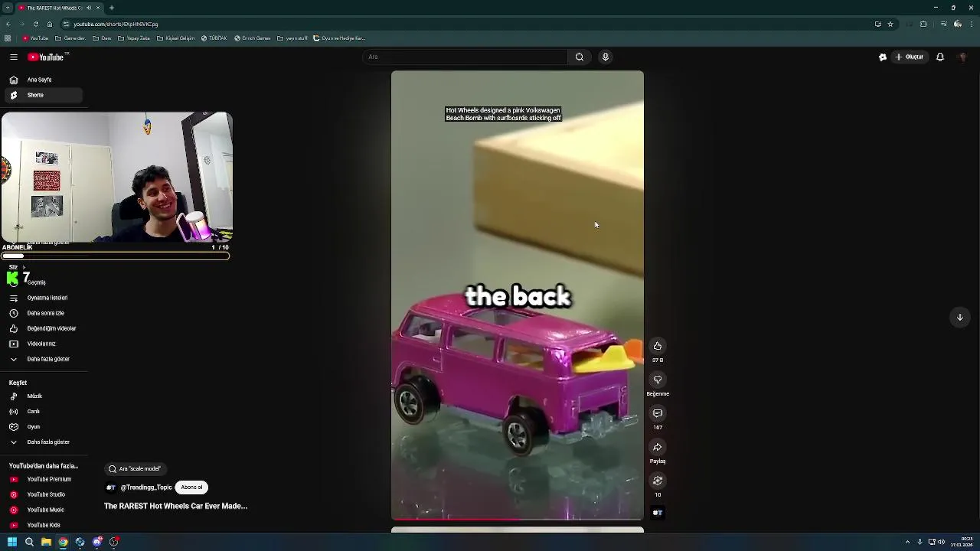
Task: Click the Abone ol subscribe button
Action: [x=191, y=487]
